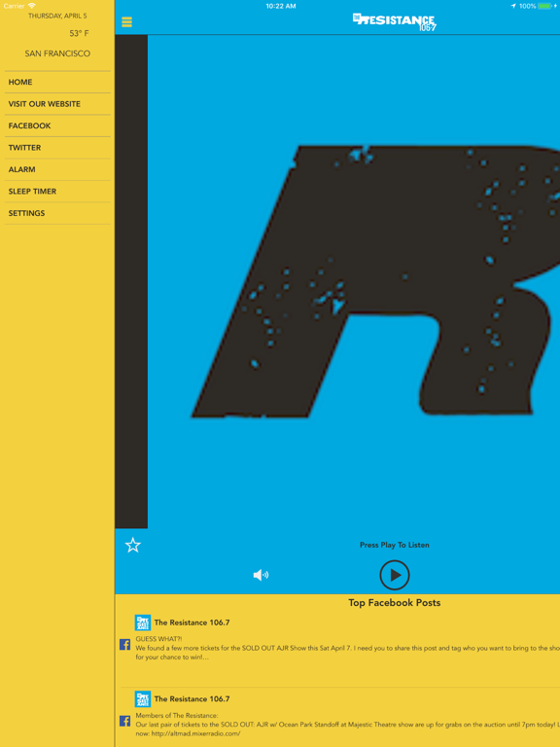Tap the Top Facebook Posts heading
560x747 pixels.
tap(395, 603)
